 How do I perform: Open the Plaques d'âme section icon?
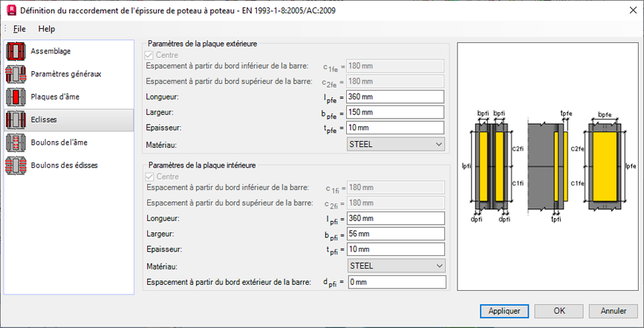16,97
